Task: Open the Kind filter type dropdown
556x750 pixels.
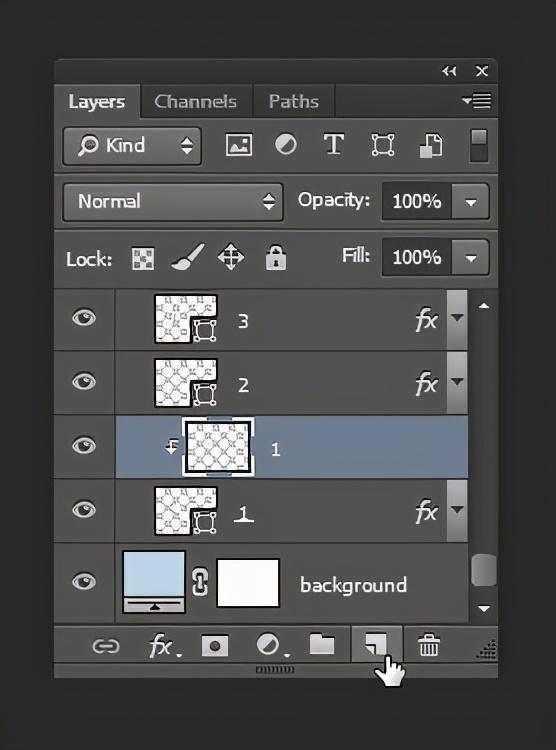Action: point(132,146)
